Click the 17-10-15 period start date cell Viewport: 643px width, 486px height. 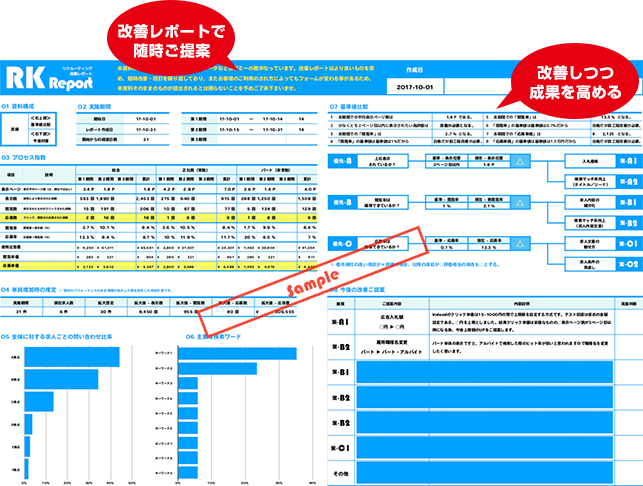229,130
